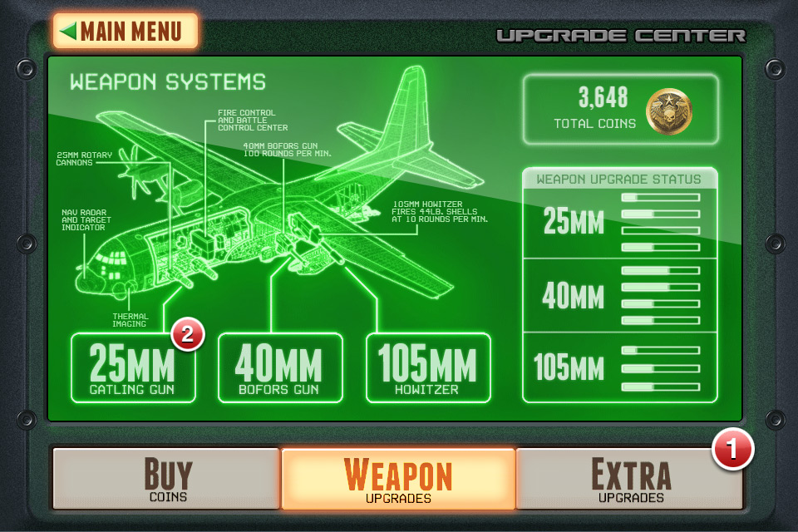Click the red badge numbered 2
Viewport: 798px width, 532px height.
click(188, 335)
